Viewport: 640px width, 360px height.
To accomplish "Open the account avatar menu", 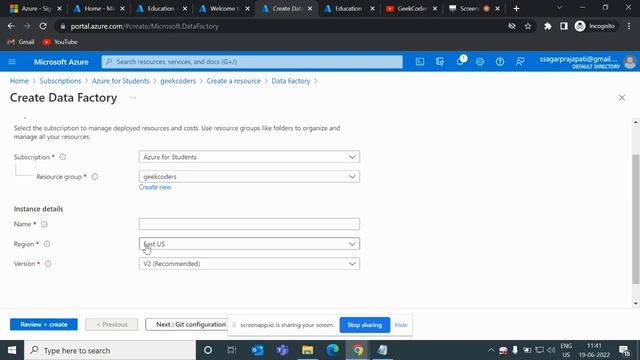I will (x=630, y=62).
